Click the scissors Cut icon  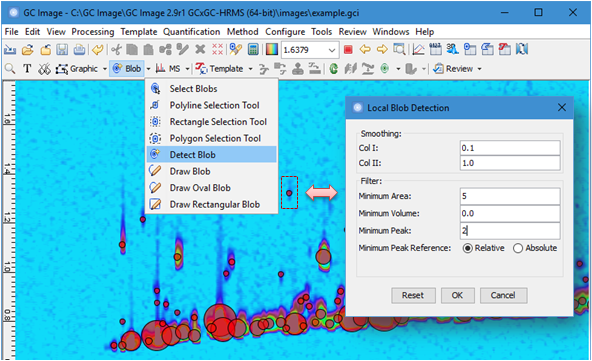point(116,50)
